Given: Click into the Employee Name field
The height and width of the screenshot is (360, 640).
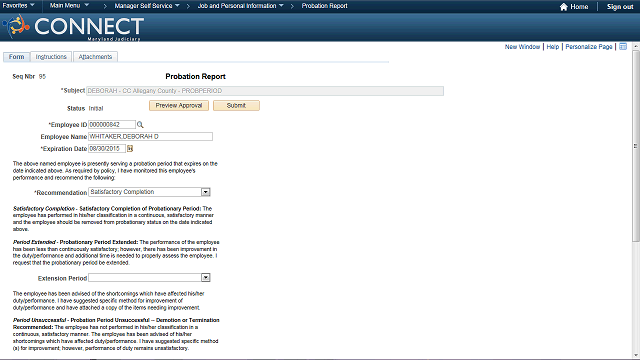Looking at the screenshot, I should tap(151, 136).
